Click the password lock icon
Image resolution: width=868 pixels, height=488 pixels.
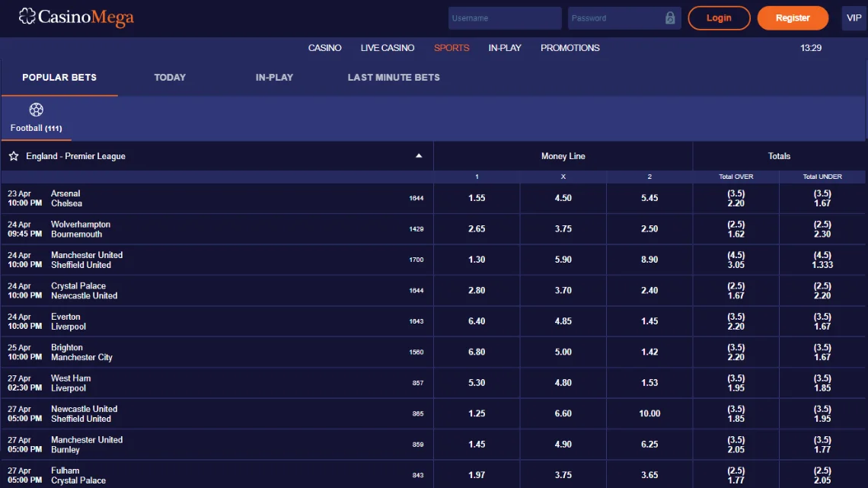670,18
